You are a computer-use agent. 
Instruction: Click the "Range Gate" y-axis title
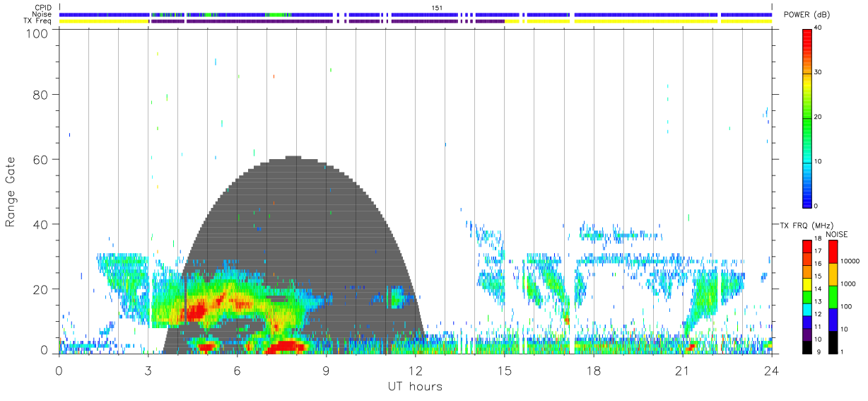tap(11, 192)
